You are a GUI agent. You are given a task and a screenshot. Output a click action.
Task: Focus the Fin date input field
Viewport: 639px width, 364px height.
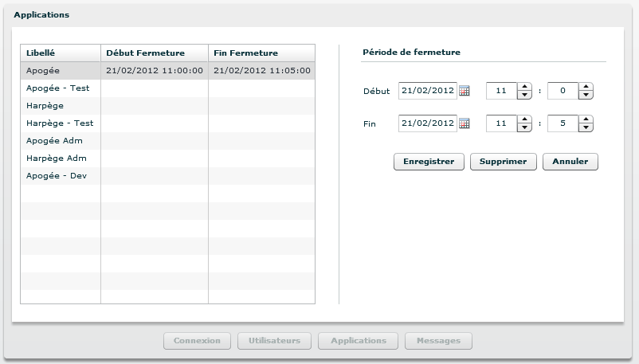coord(427,123)
